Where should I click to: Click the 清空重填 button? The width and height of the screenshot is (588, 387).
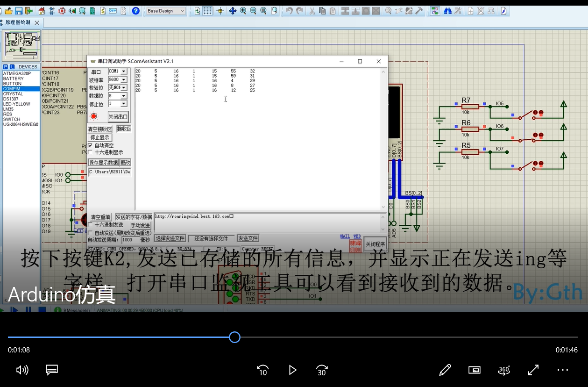101,217
